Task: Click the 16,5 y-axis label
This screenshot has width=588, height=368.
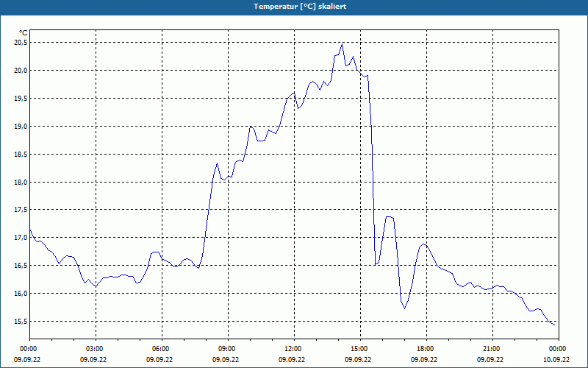Action: tap(21, 266)
